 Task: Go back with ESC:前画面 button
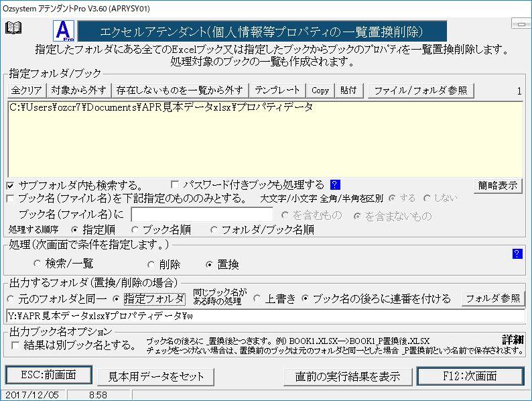pyautogui.click(x=49, y=375)
